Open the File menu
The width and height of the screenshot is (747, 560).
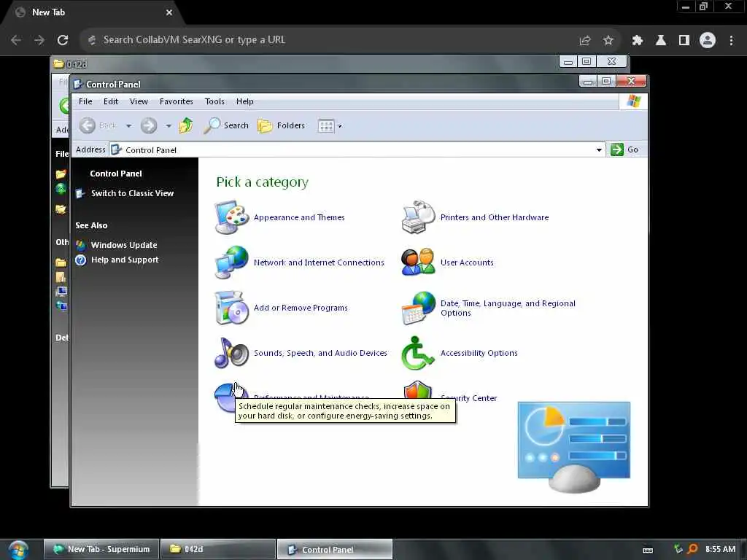pos(85,101)
